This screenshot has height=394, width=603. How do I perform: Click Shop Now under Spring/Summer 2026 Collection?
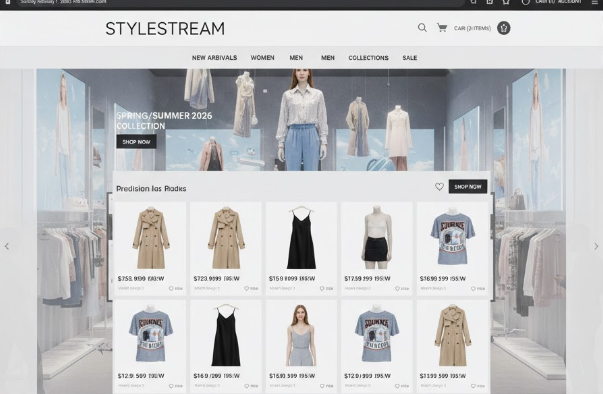click(136, 141)
